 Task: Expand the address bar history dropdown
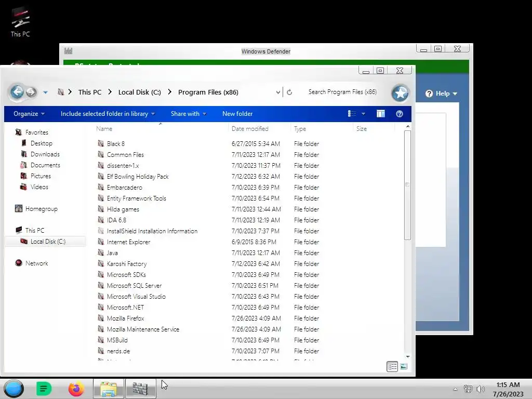(x=278, y=92)
